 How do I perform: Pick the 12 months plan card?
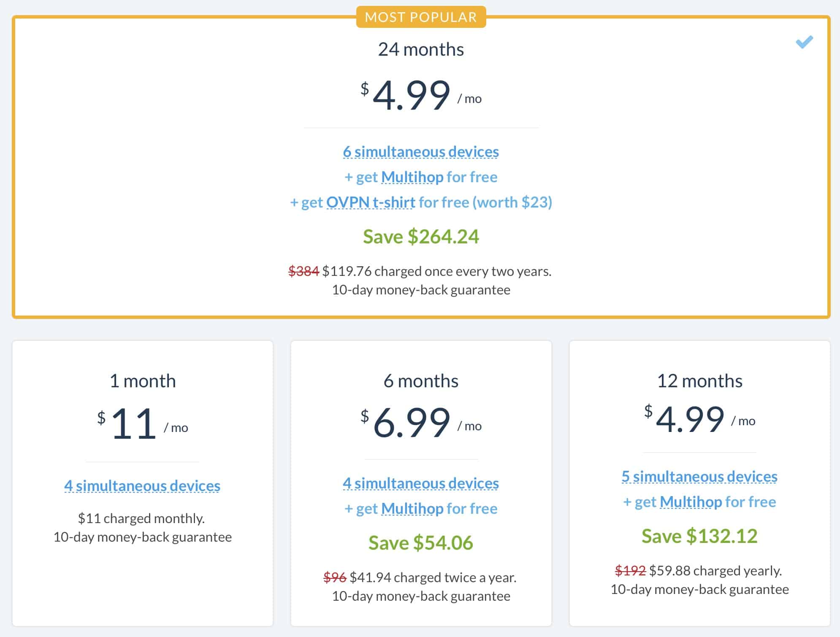click(700, 483)
